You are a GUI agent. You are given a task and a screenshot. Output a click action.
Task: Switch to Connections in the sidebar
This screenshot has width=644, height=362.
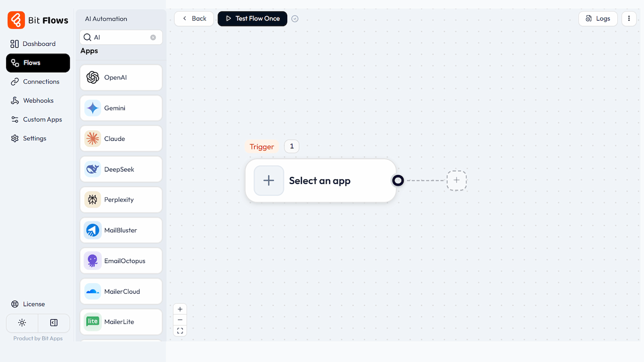tap(15, 81)
